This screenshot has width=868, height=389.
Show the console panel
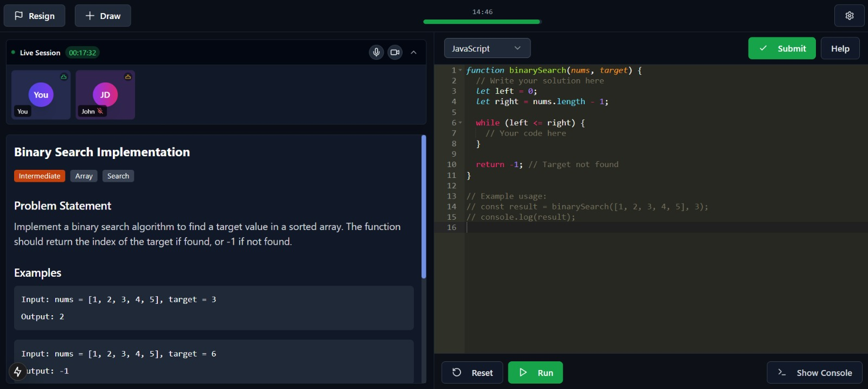pos(814,373)
